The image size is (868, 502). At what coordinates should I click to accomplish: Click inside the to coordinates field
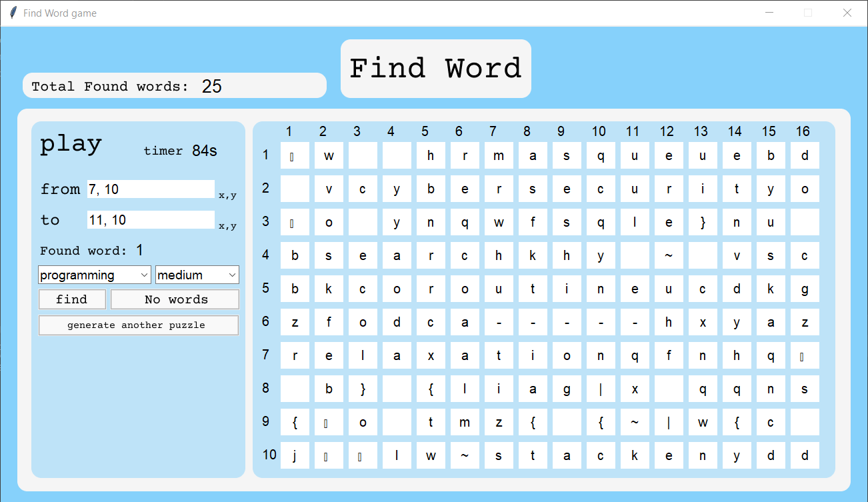[151, 219]
